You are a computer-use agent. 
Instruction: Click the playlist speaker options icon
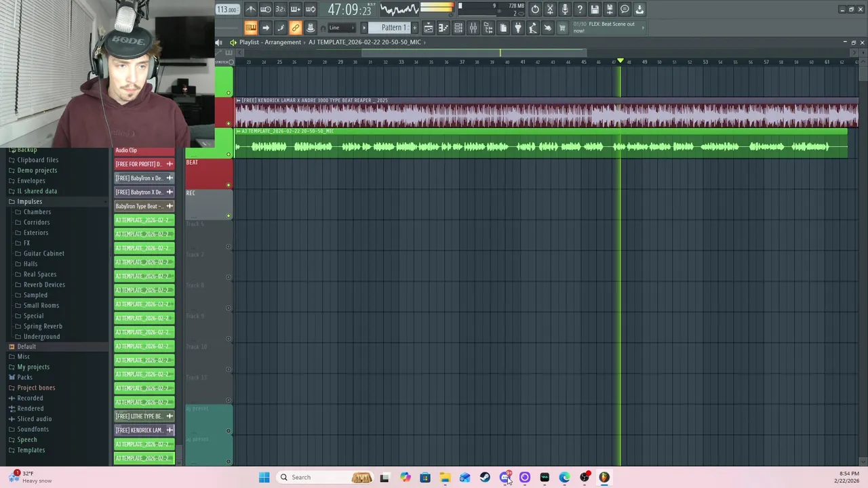point(233,42)
